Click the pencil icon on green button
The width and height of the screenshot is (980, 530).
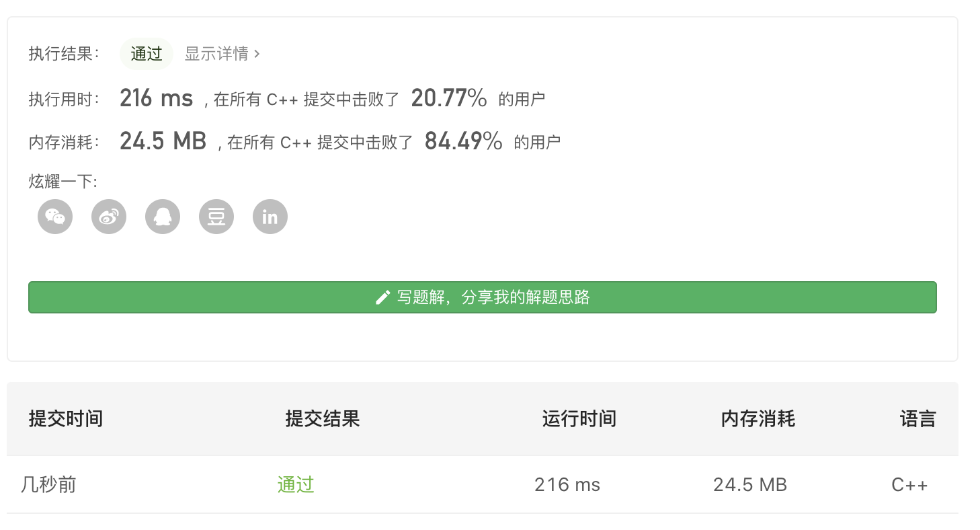click(x=382, y=297)
